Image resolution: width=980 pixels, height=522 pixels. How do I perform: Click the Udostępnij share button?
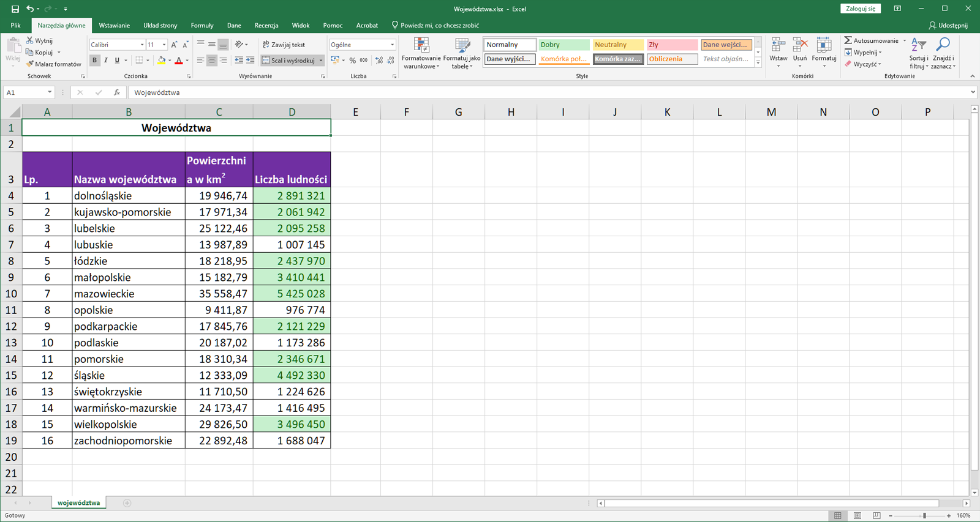[x=948, y=25]
